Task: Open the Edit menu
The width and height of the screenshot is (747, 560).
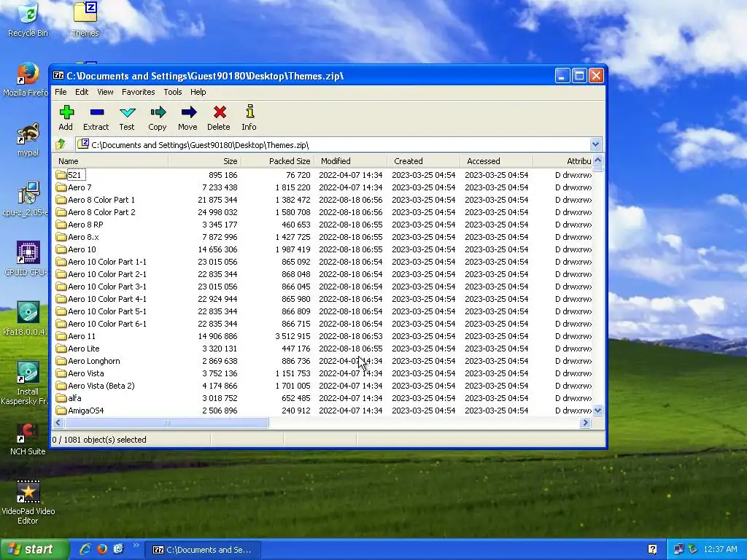Action: coord(82,92)
